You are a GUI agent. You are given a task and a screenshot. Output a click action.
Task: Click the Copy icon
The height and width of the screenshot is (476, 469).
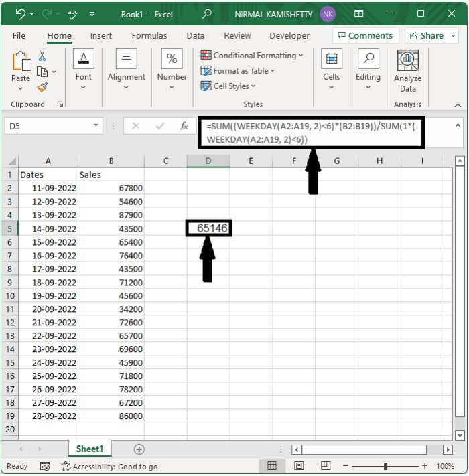coord(42,72)
